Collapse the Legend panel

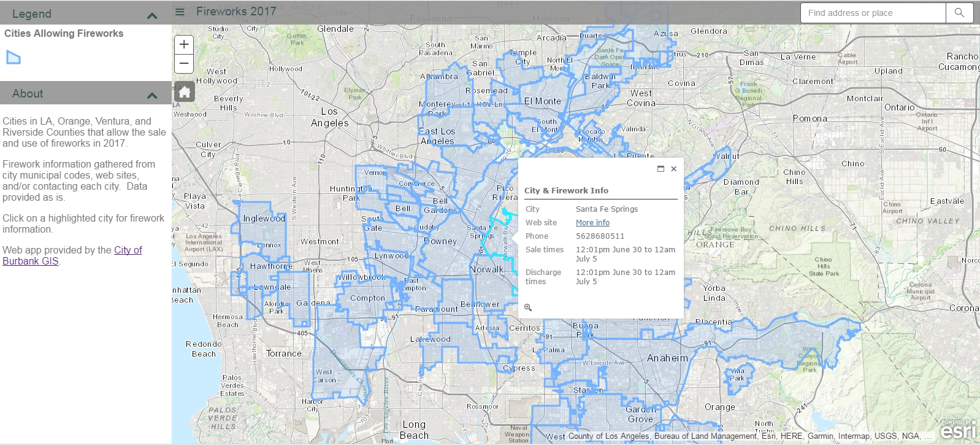pyautogui.click(x=152, y=15)
